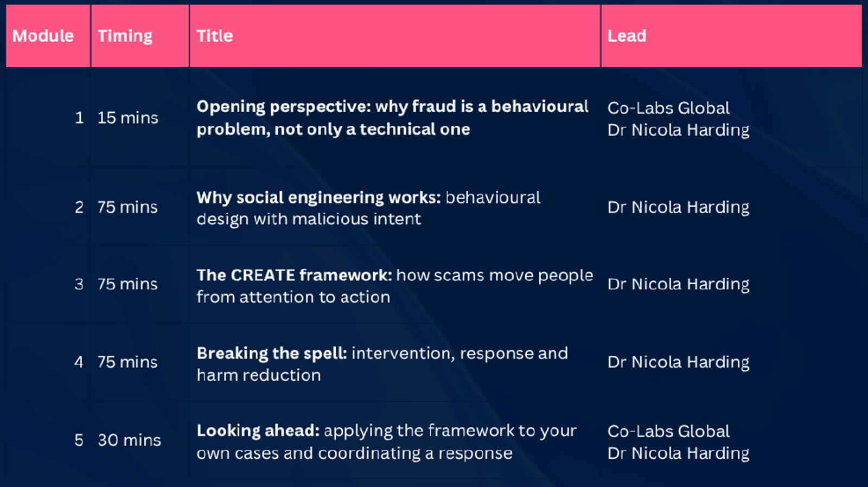Click Co-Labs Global in module 5 lead
The image size is (868, 487).
coord(668,431)
